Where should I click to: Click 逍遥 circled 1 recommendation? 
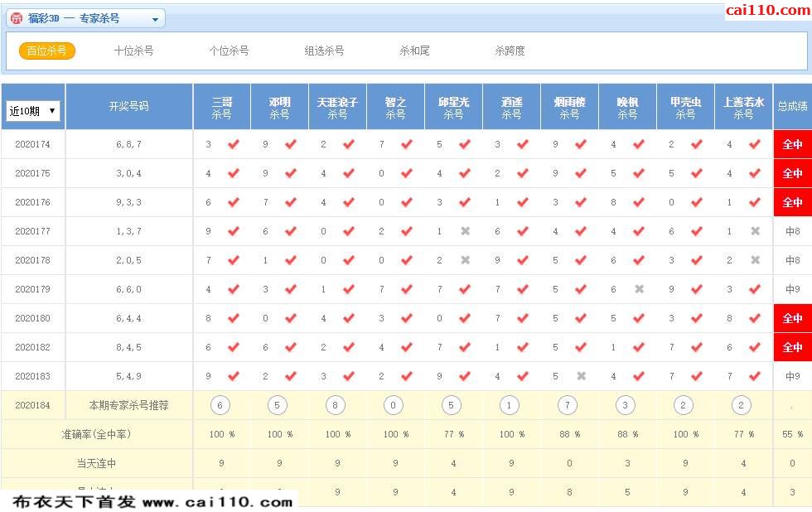click(509, 405)
